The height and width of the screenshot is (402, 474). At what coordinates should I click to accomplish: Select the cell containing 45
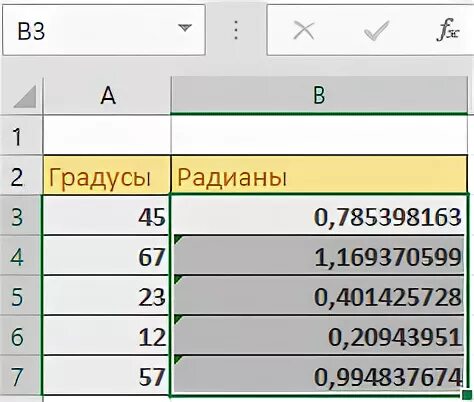point(106,216)
